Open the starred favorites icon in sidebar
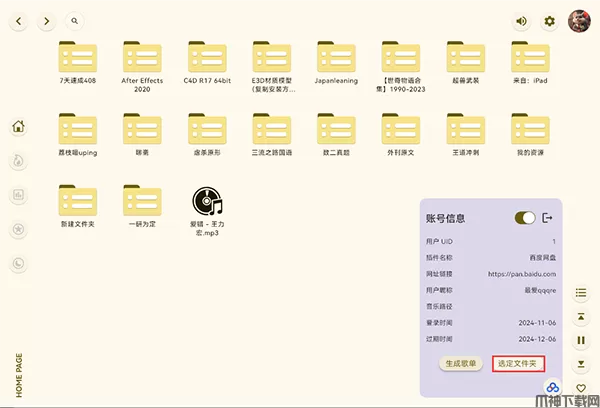Viewport: 600px width, 408px height. (18, 229)
